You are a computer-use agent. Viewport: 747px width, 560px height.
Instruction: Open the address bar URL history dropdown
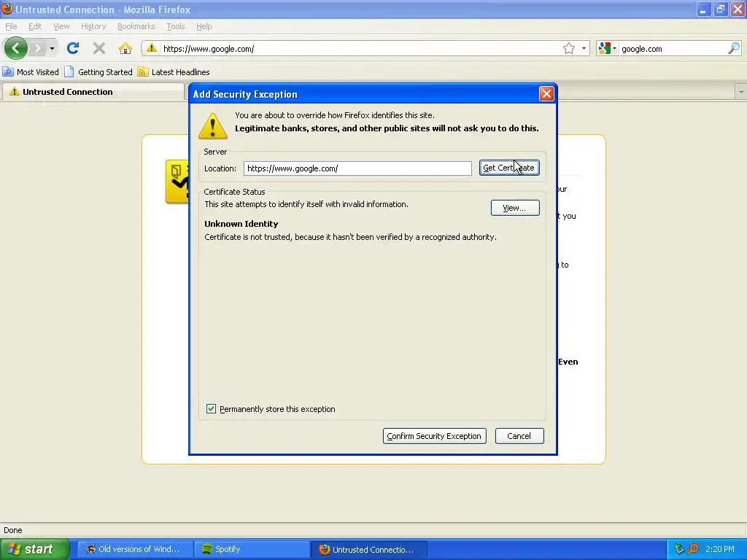click(584, 49)
